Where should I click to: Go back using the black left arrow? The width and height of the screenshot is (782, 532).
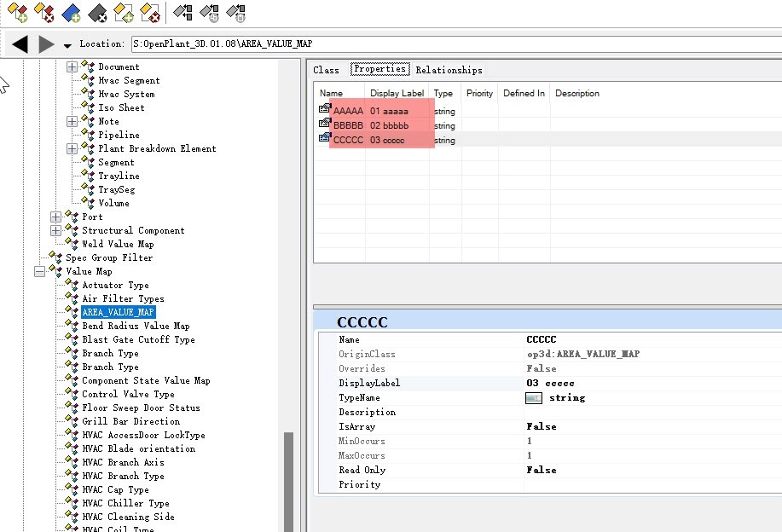(x=20, y=43)
